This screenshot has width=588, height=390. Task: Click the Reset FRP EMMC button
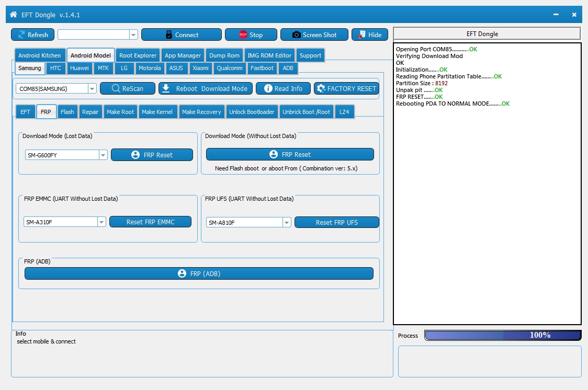pyautogui.click(x=150, y=222)
